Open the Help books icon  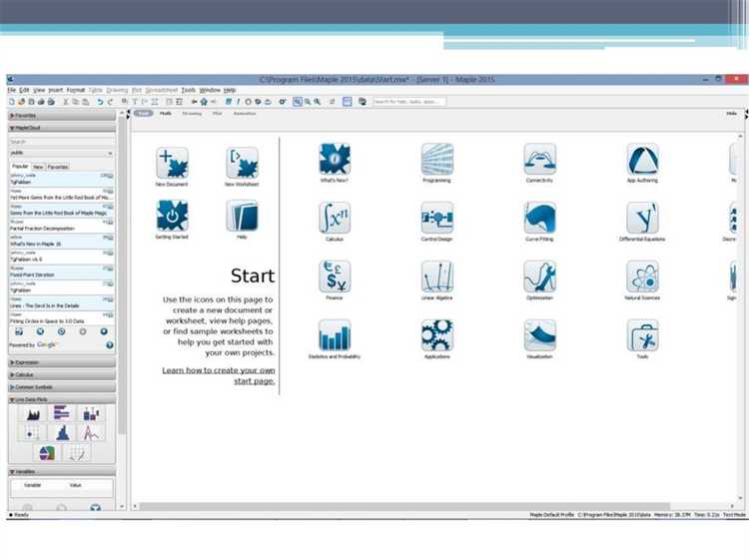(243, 216)
